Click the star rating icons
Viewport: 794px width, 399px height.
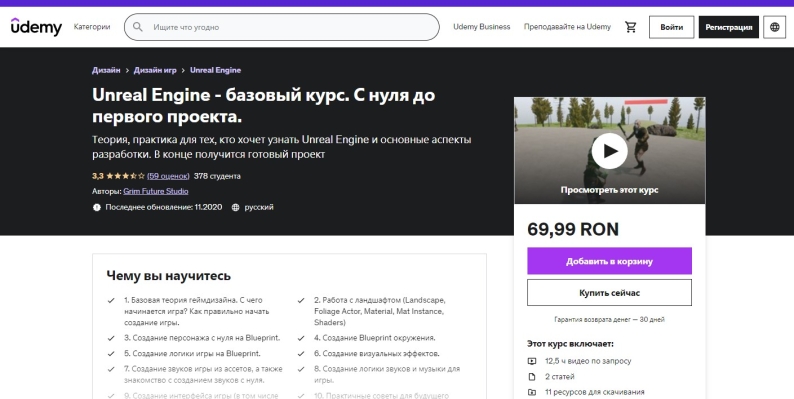point(125,176)
